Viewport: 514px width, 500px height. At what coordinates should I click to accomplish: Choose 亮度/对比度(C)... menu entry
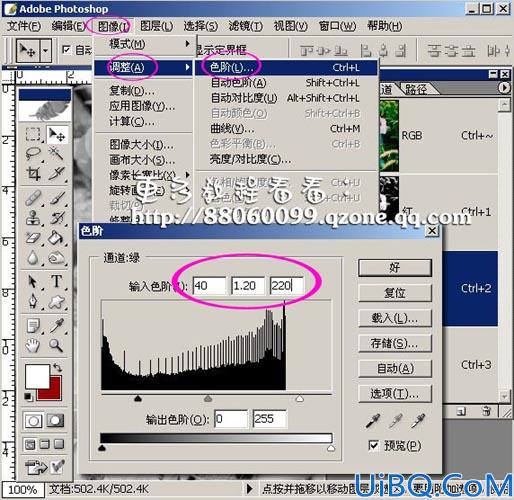click(286, 159)
